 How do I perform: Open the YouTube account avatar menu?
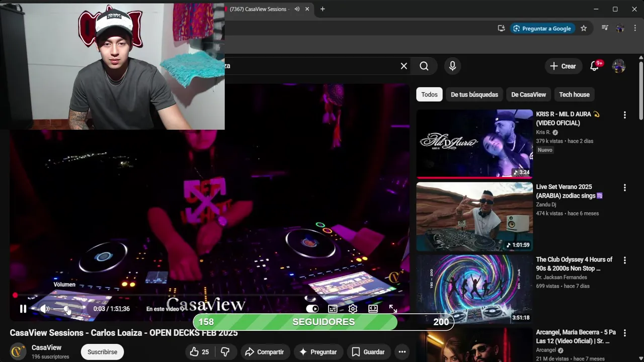pyautogui.click(x=618, y=66)
